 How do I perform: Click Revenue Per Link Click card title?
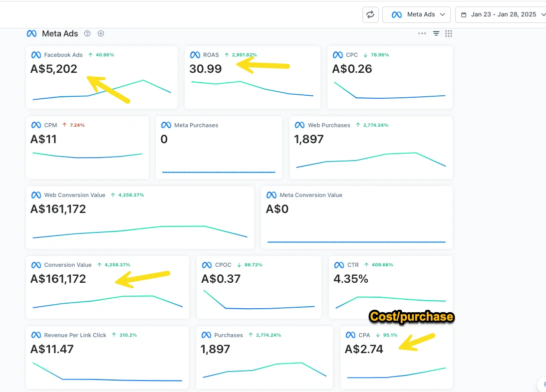coord(75,335)
